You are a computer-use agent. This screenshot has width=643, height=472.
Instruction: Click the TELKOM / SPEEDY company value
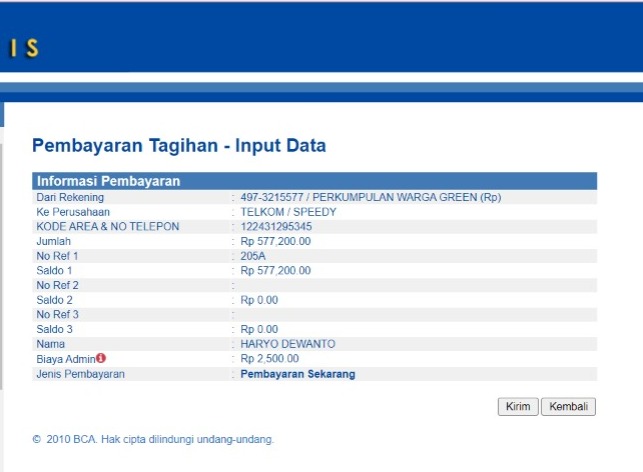pyautogui.click(x=288, y=212)
